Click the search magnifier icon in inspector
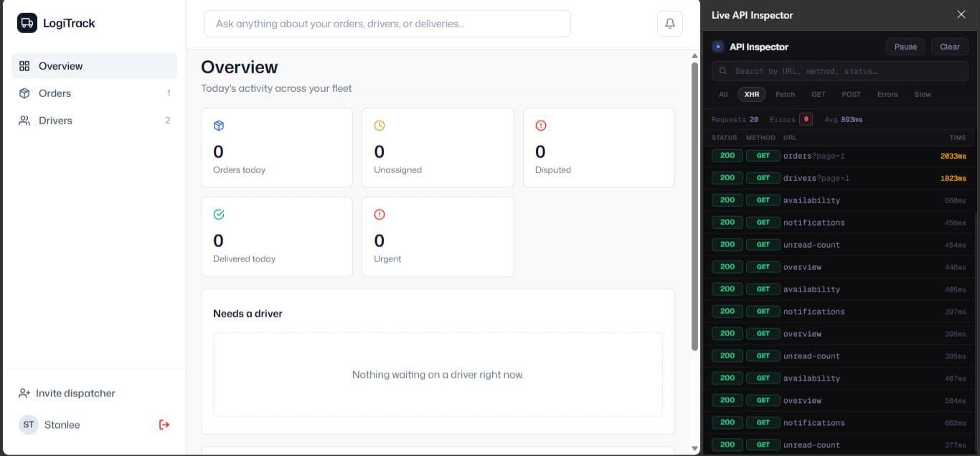Image resolution: width=980 pixels, height=456 pixels. point(723,71)
